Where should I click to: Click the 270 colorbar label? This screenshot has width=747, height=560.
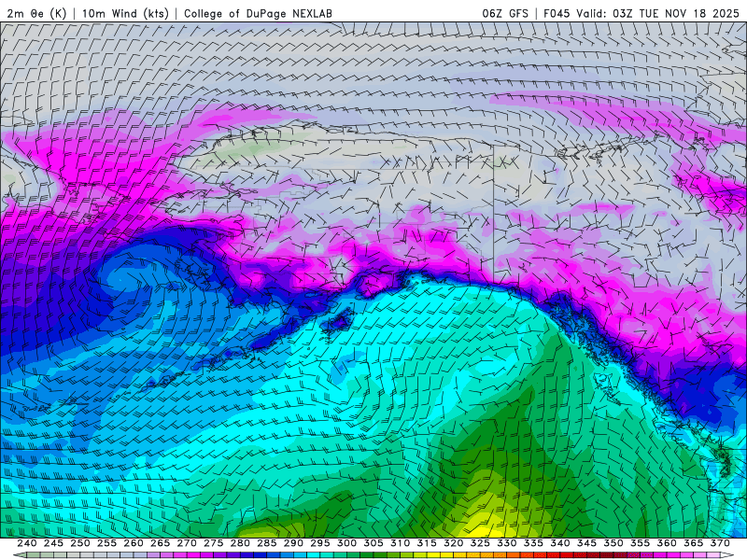pos(187,543)
